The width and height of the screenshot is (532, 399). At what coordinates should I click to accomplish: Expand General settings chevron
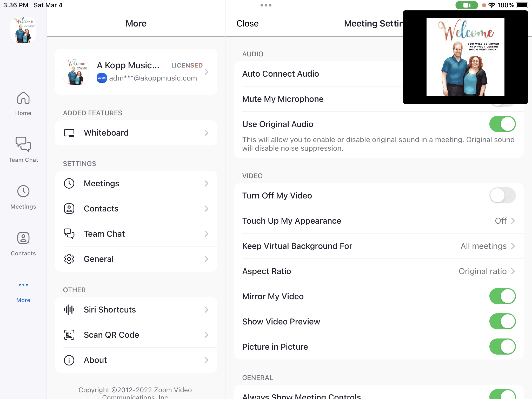tap(207, 259)
